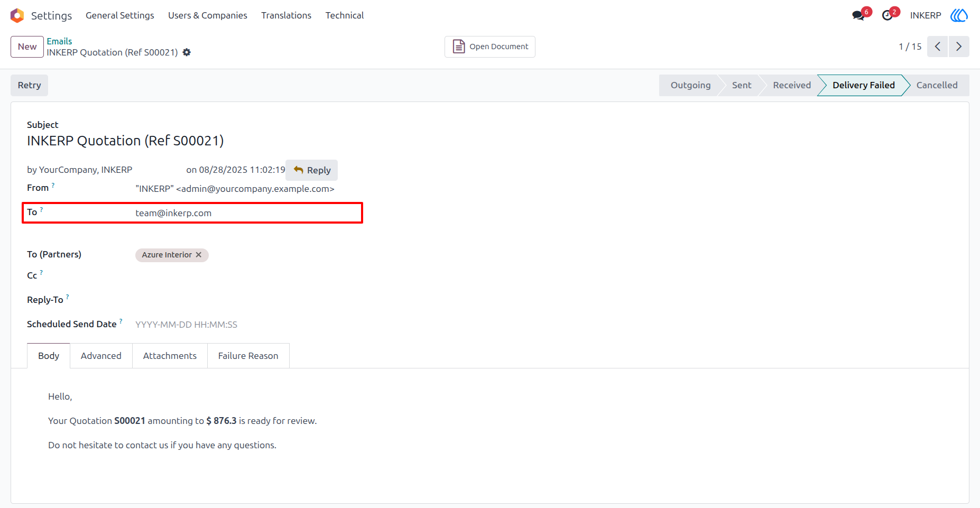This screenshot has width=980, height=508.
Task: Click the INKERP user name
Action: (926, 15)
